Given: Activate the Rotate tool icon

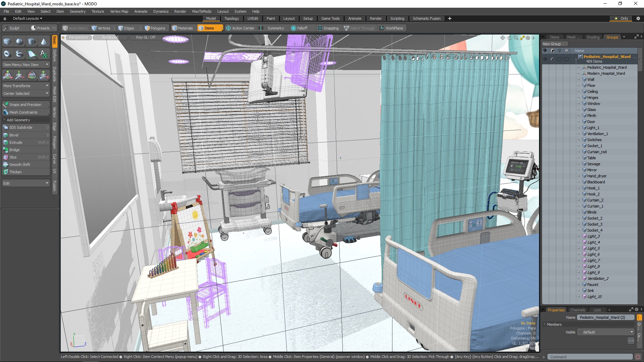Looking at the screenshot, I should (x=32, y=75).
